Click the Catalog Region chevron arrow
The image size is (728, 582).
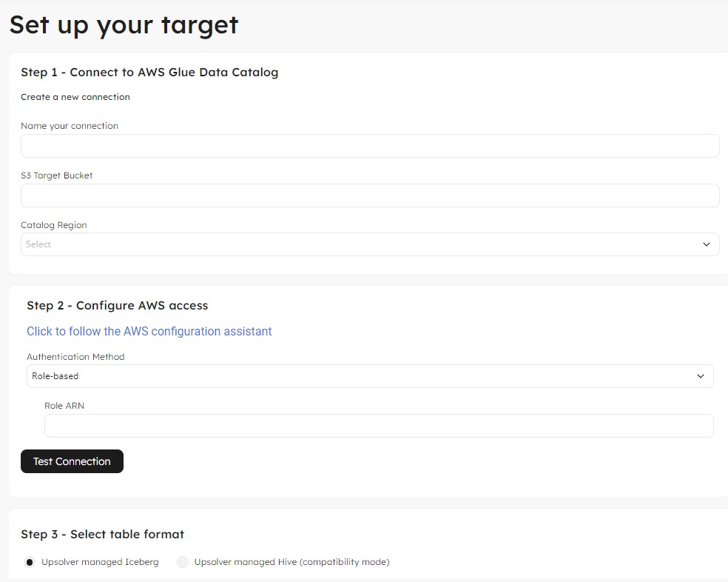[706, 244]
